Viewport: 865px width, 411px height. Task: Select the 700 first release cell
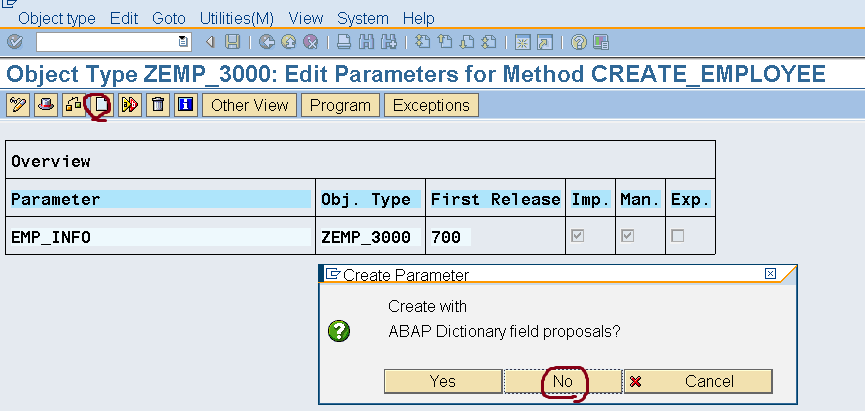[x=451, y=237]
